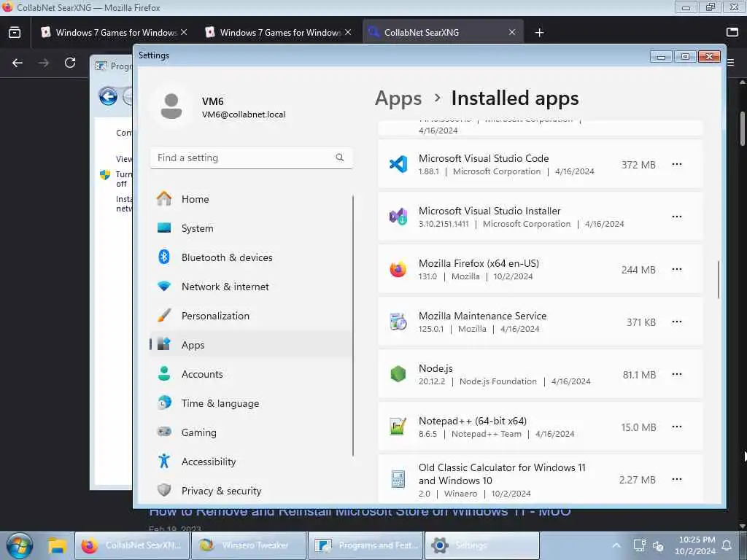This screenshot has height=560, width=747.
Task: Switch to Winaero Tweaker taskbar button
Action: [x=248, y=545]
